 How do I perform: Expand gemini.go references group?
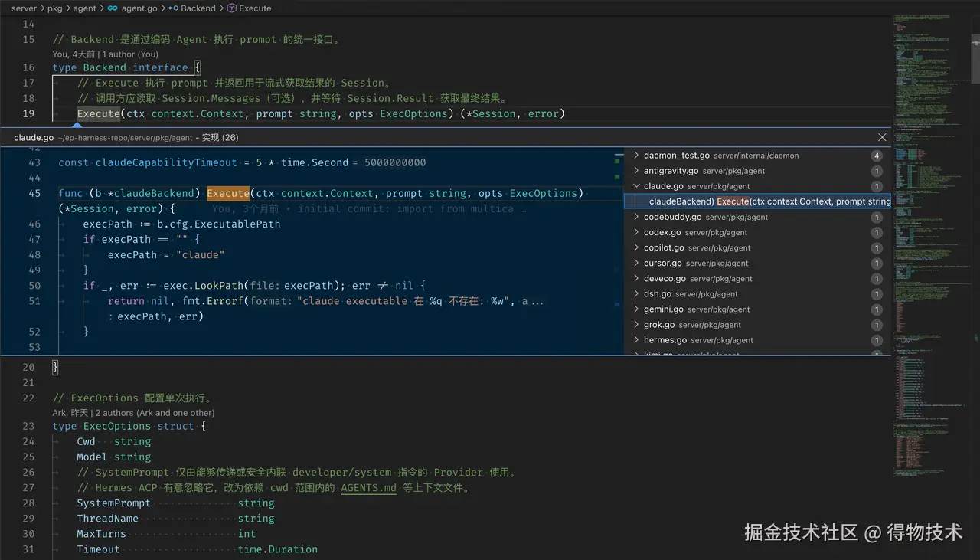[x=636, y=309]
